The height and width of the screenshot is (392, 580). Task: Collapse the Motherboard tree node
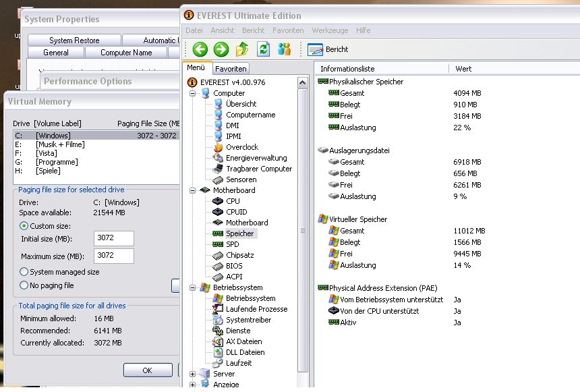192,190
